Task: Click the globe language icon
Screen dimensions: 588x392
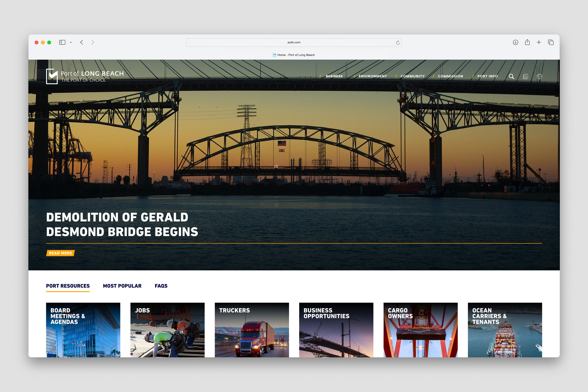Action: pos(539,76)
